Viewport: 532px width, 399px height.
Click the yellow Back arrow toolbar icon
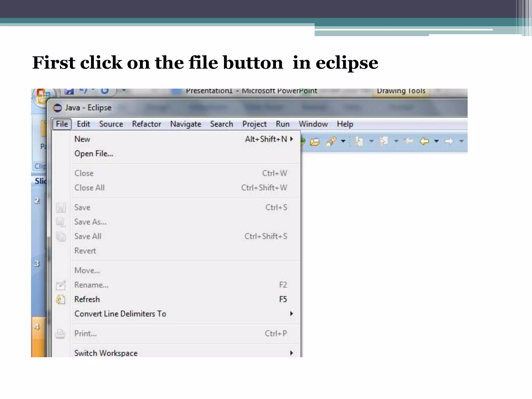click(x=424, y=141)
